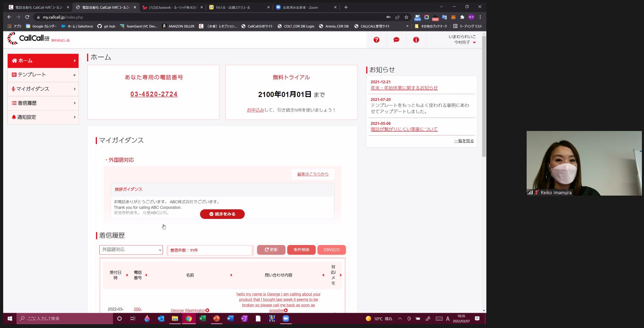Viewport: 644px width, 328px height.
Task: Open File Explorer from the taskbar
Action: coord(175,318)
